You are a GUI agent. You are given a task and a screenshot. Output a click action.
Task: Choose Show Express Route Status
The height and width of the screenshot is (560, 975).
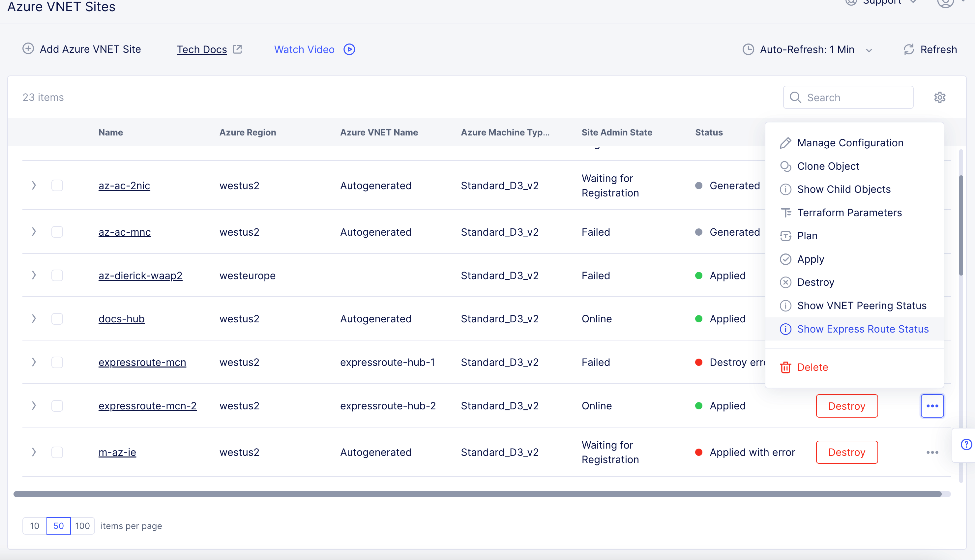(x=862, y=329)
